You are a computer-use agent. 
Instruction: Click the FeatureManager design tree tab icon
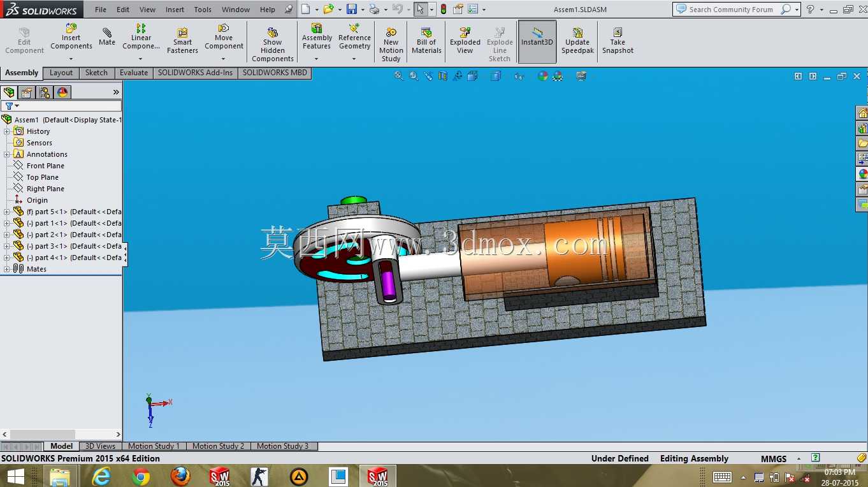(x=9, y=92)
